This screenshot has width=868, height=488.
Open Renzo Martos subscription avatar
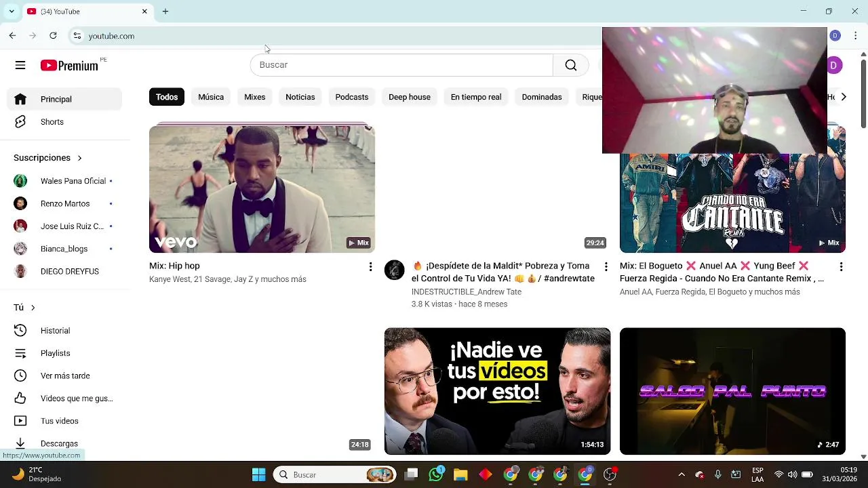pos(20,203)
